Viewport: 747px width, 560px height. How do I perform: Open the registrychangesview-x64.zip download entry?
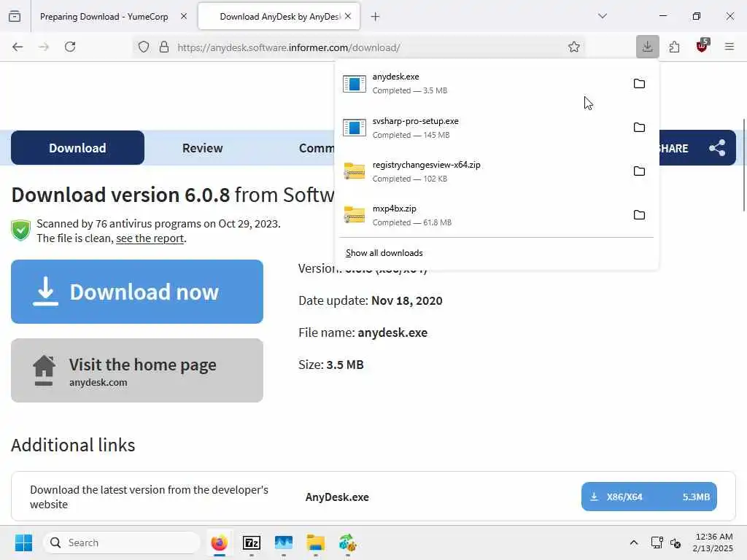(481, 171)
